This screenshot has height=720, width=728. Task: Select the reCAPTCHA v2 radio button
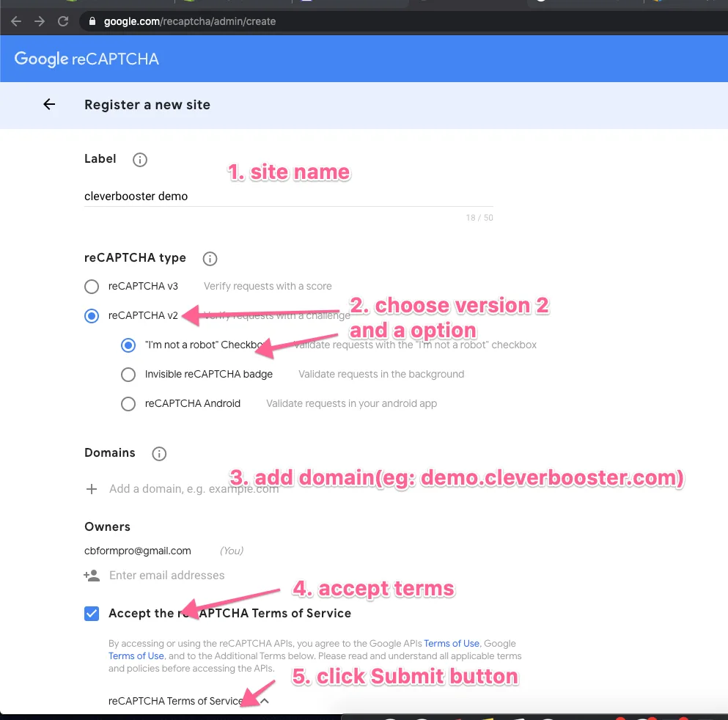(92, 316)
